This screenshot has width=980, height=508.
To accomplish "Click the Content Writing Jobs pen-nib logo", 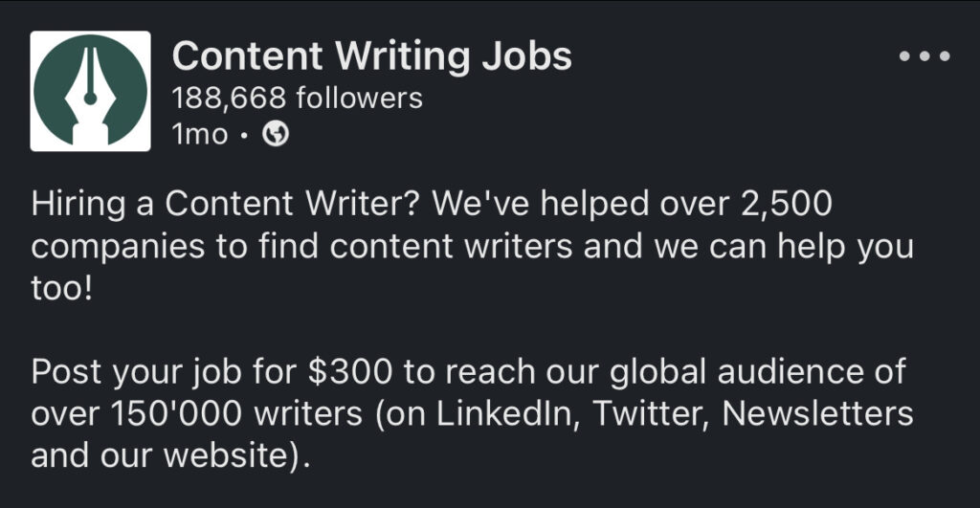I will pos(90,91).
